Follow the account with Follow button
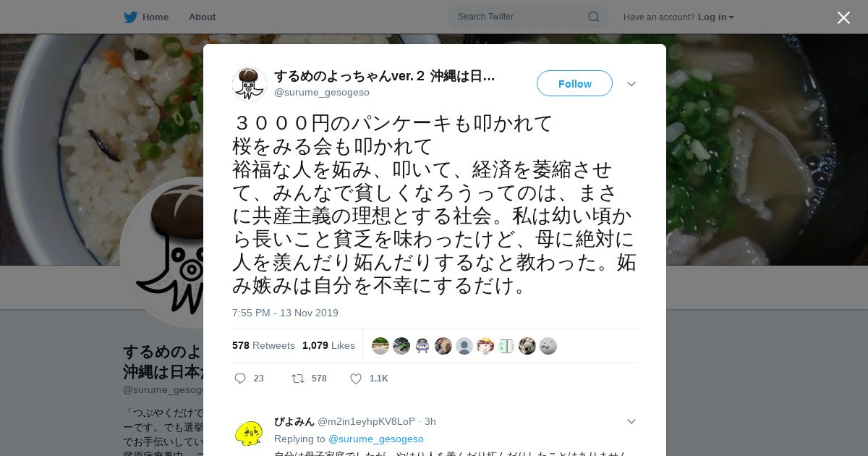868x456 pixels. (x=574, y=83)
